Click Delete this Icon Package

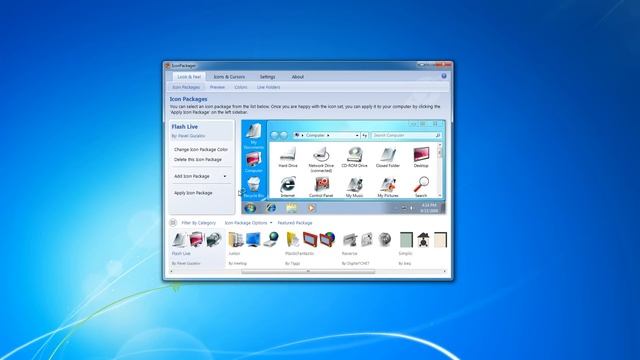click(198, 160)
